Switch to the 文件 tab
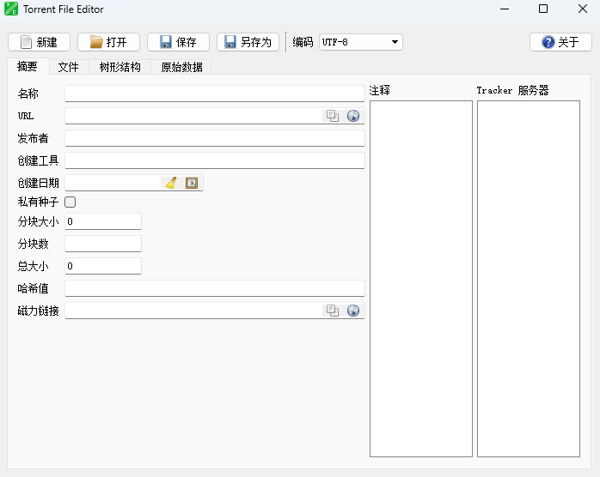The width and height of the screenshot is (600, 477). click(x=68, y=67)
